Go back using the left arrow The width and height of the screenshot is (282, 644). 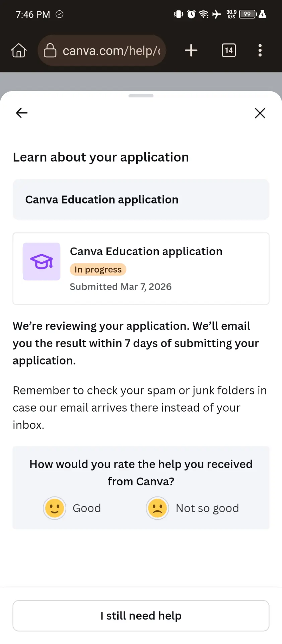[x=22, y=113]
